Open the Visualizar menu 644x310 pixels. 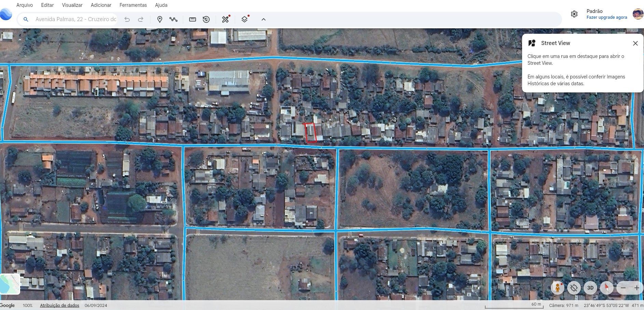72,5
